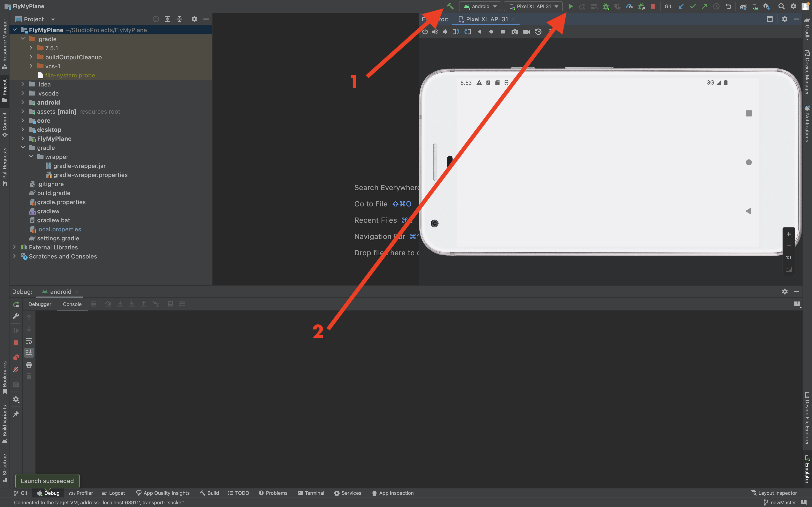Expand the core module folder

(23, 120)
